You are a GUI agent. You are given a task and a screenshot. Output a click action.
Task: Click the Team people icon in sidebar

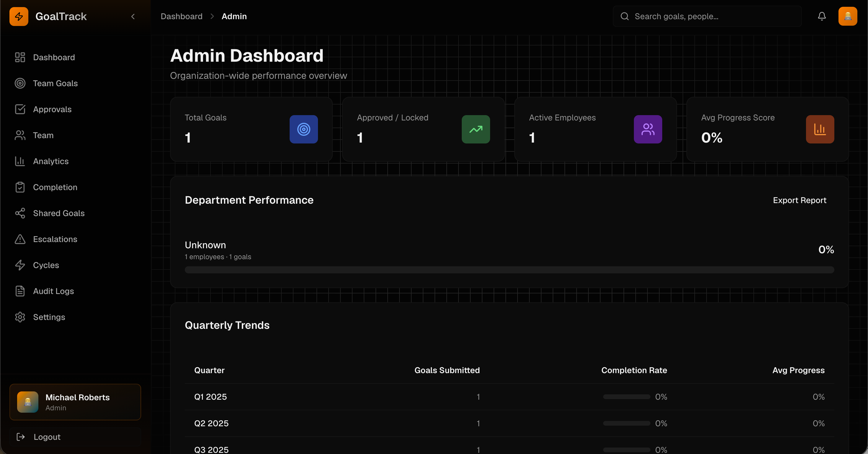click(20, 135)
